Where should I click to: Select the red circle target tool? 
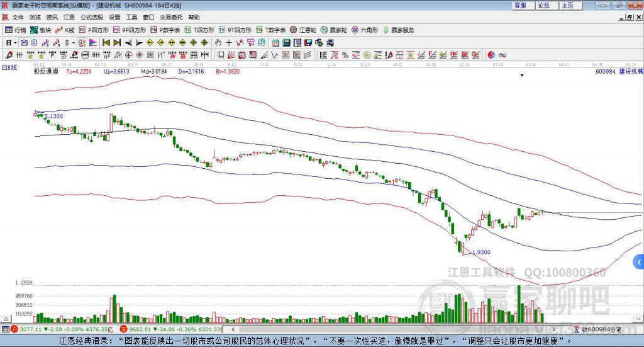click(x=128, y=55)
